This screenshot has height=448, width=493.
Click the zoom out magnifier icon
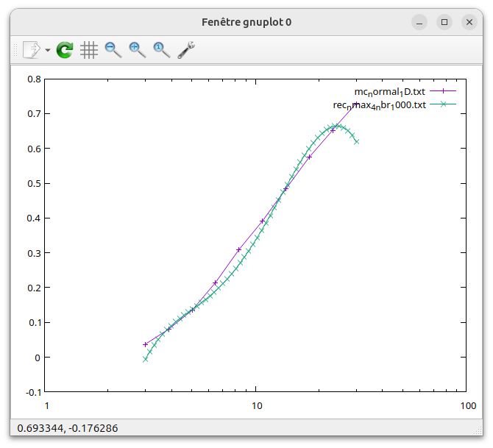(x=113, y=50)
